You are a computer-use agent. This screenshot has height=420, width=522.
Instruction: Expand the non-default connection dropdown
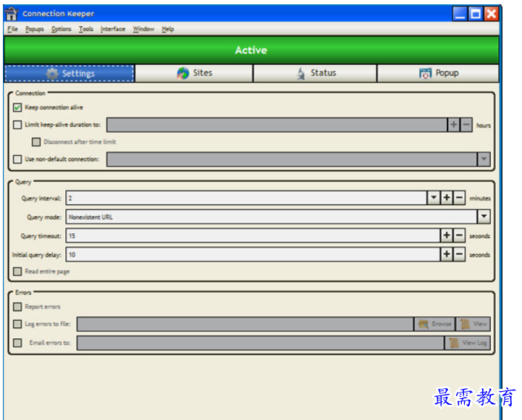click(484, 159)
